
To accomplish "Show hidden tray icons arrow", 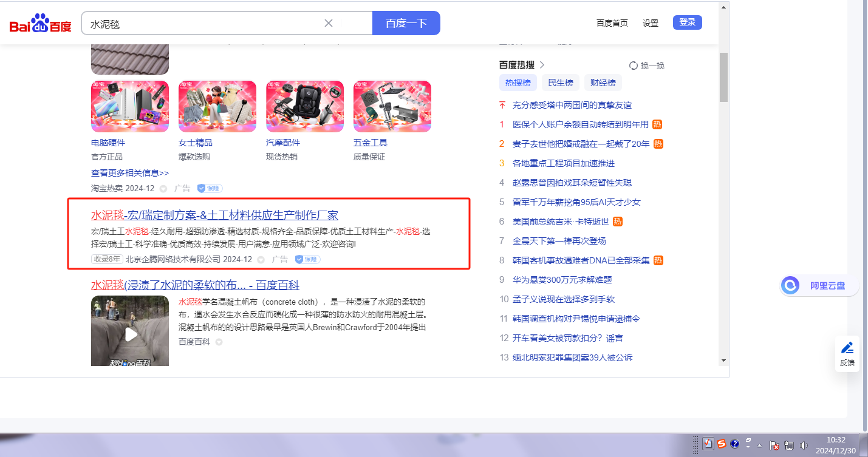I will click(x=759, y=445).
